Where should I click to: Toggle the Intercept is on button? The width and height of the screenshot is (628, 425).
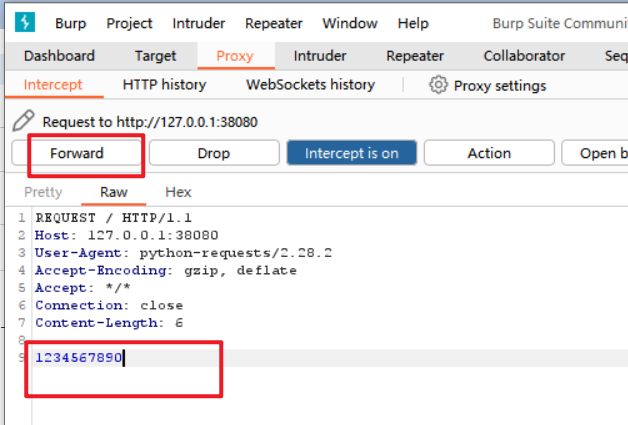[x=351, y=153]
